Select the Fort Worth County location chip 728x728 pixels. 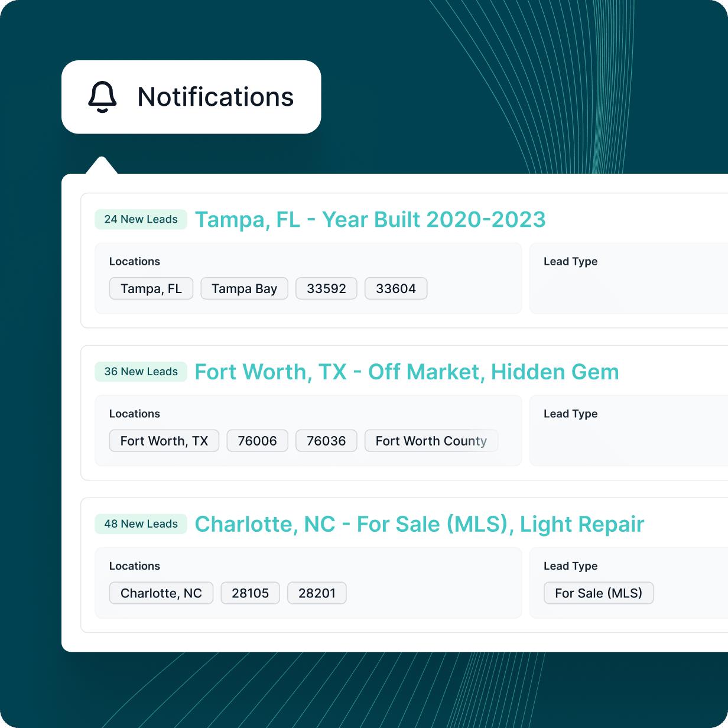[431, 441]
